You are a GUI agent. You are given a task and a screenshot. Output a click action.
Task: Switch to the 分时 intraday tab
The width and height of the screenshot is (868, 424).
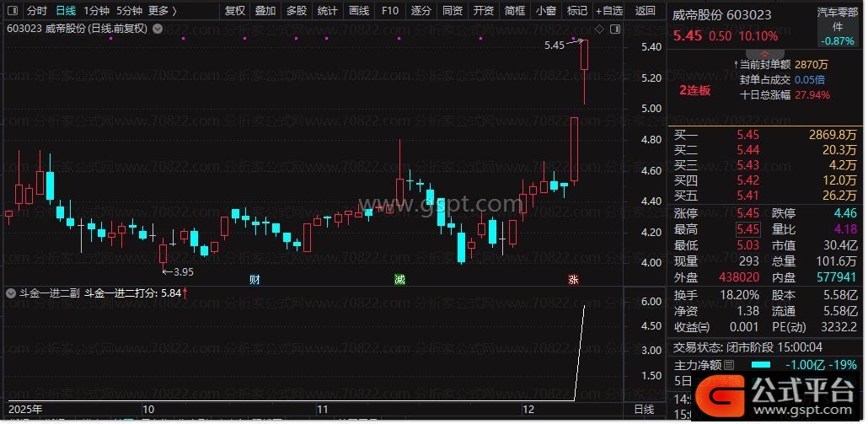(36, 11)
